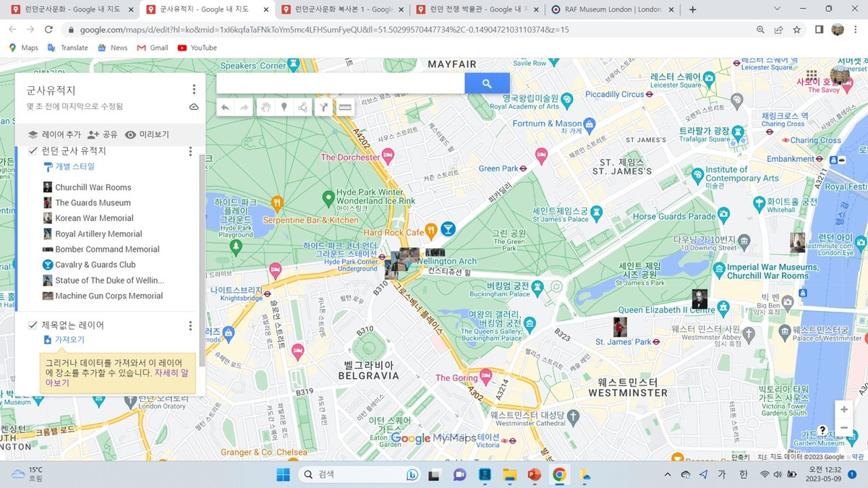Open the Translate bookmark
The image size is (868, 488).
[x=67, y=48]
